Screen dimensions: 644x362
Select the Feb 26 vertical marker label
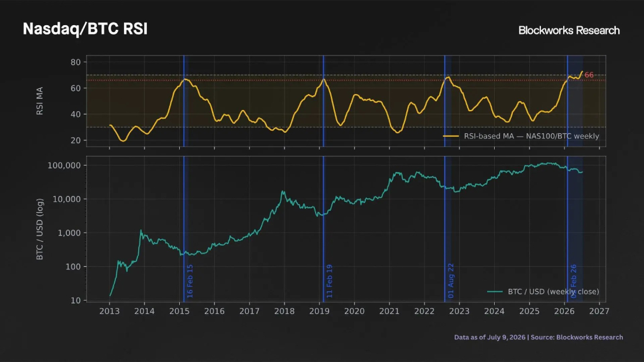coord(574,281)
